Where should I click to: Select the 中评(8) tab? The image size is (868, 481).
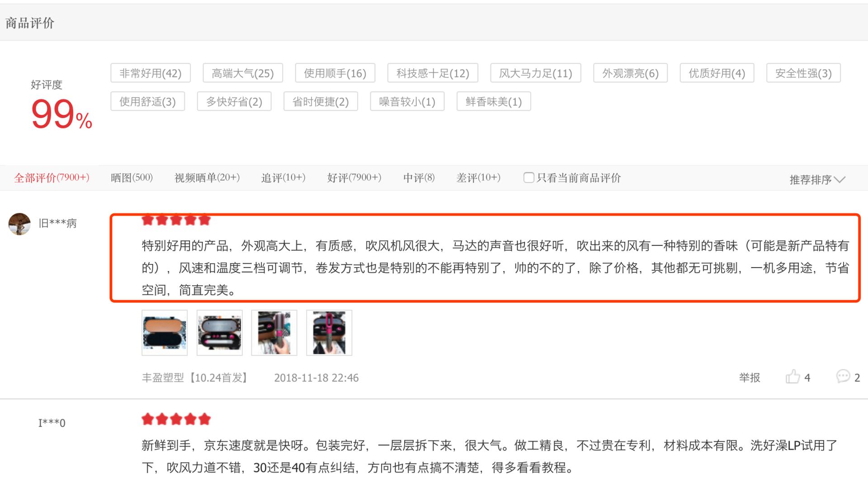(418, 178)
